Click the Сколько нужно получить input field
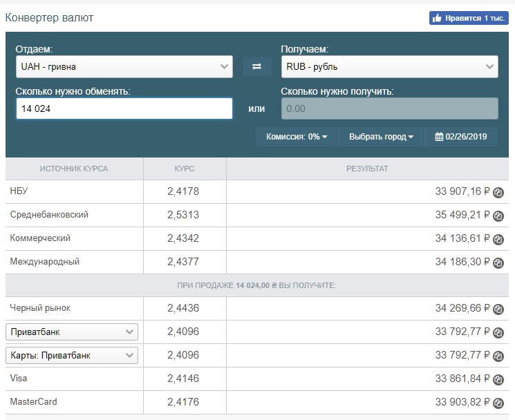515x420 pixels. (x=390, y=108)
